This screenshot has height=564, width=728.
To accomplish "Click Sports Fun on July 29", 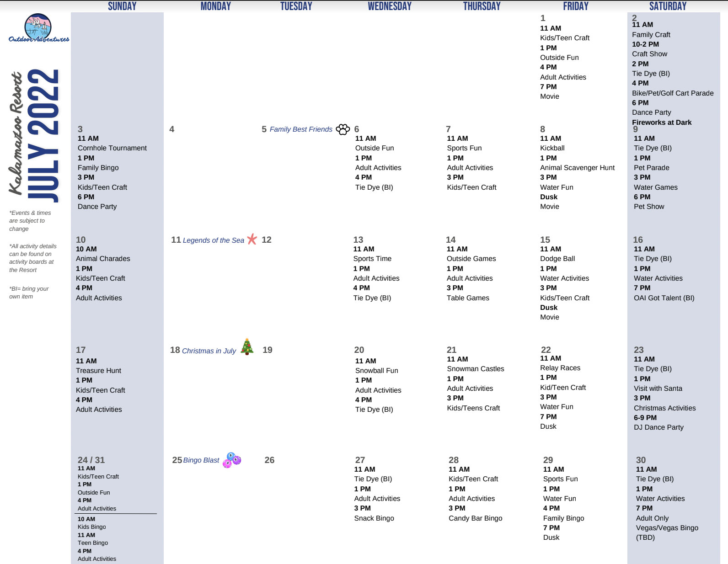I will coord(560,479).
